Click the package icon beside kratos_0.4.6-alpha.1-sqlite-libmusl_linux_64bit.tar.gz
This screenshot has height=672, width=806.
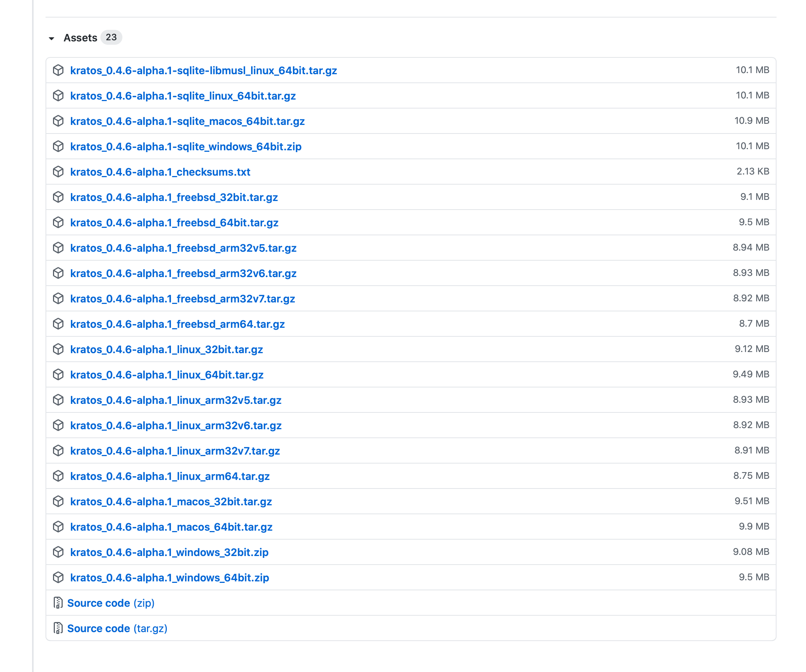coord(59,70)
